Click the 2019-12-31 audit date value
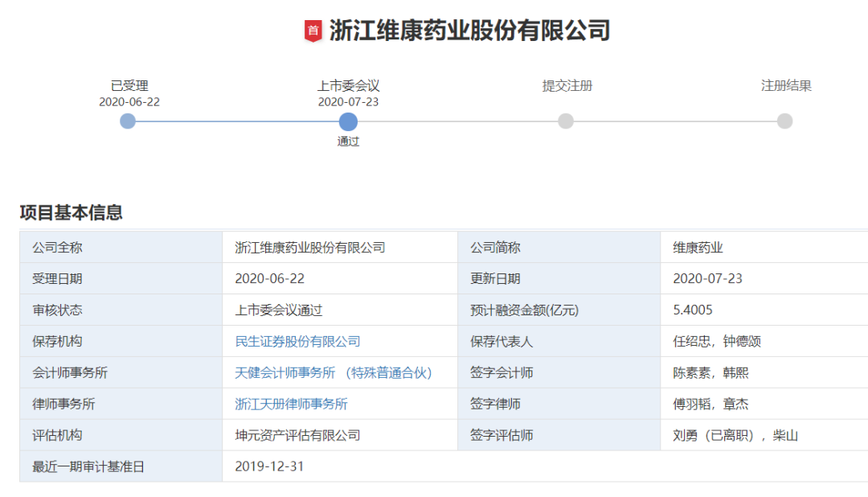 tap(269, 466)
